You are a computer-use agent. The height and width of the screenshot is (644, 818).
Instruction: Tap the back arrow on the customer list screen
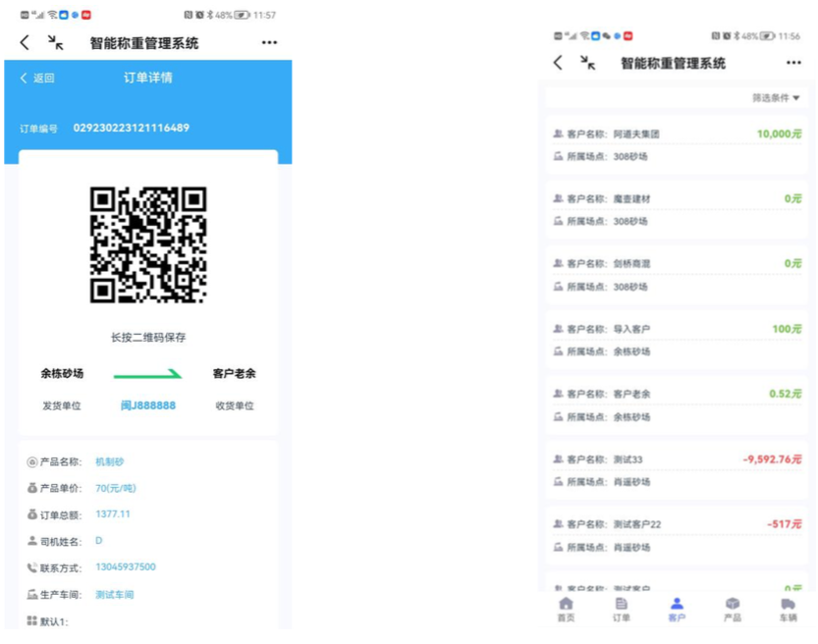[x=558, y=63]
